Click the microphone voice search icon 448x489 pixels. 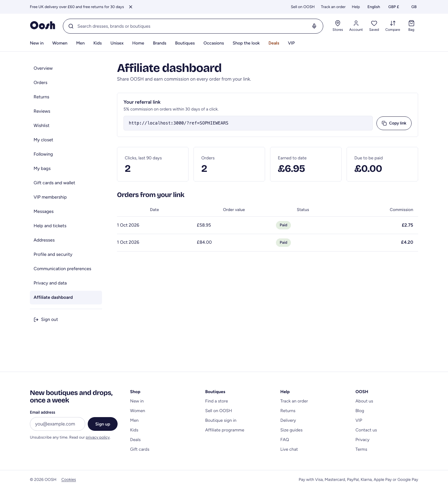tap(314, 26)
